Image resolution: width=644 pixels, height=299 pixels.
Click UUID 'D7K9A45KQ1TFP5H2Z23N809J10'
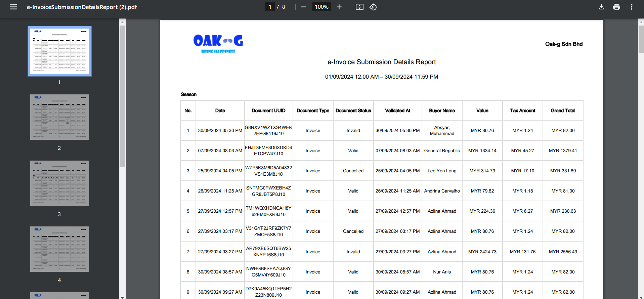pos(268,292)
